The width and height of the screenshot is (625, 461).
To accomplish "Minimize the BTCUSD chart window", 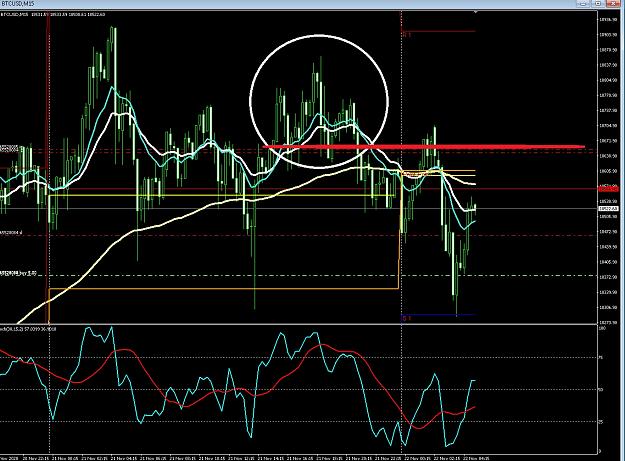I will tap(583, 4).
